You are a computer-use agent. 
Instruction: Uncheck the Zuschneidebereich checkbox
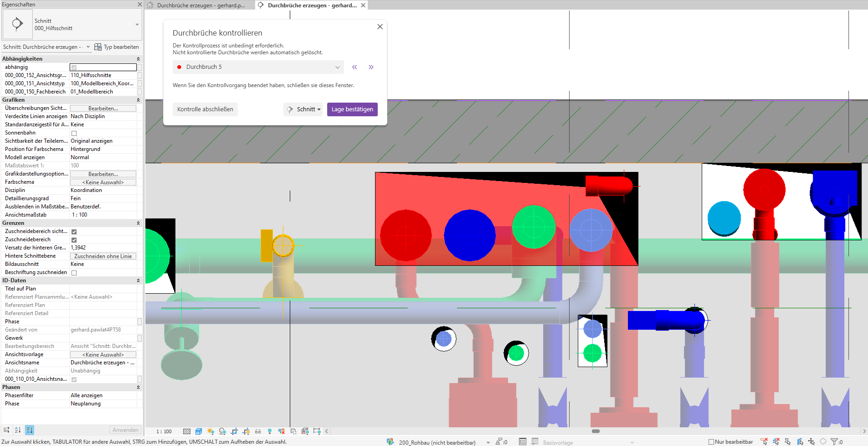point(74,240)
